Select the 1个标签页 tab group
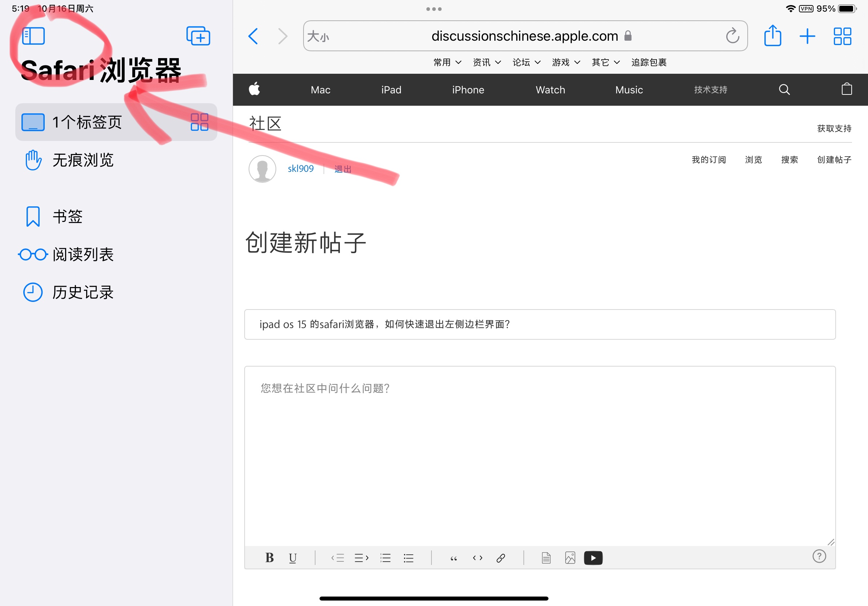 [x=116, y=122]
